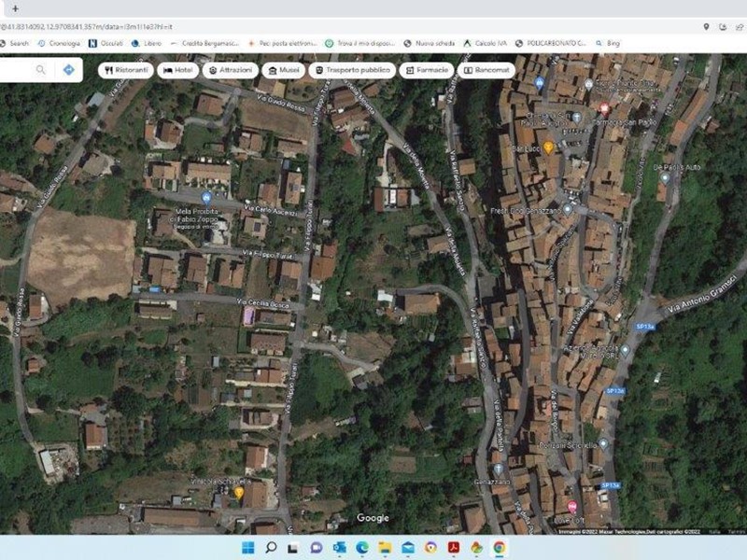Click the Bancomat filter chip
Image resolution: width=747 pixels, height=560 pixels.
487,70
